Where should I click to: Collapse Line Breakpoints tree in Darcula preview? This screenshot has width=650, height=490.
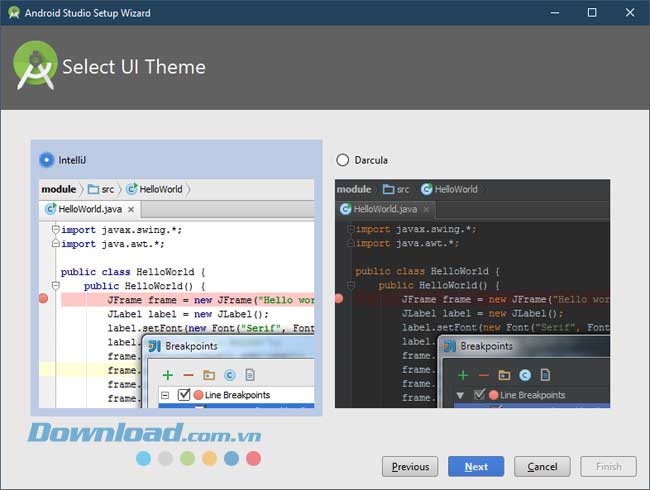pyautogui.click(x=460, y=395)
